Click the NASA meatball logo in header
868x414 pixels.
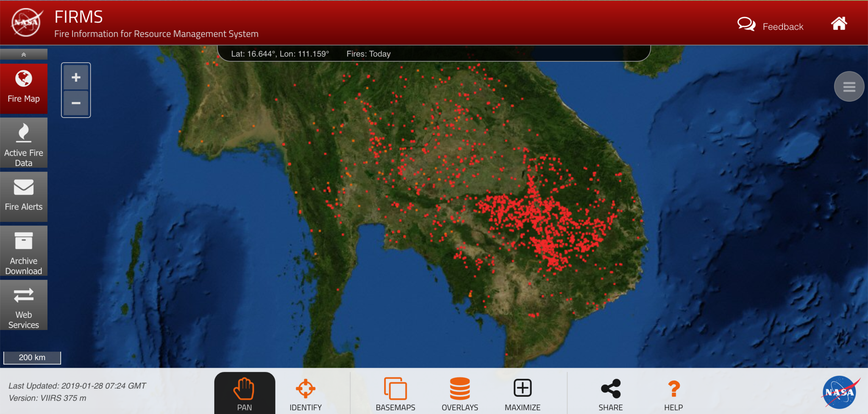tap(27, 22)
